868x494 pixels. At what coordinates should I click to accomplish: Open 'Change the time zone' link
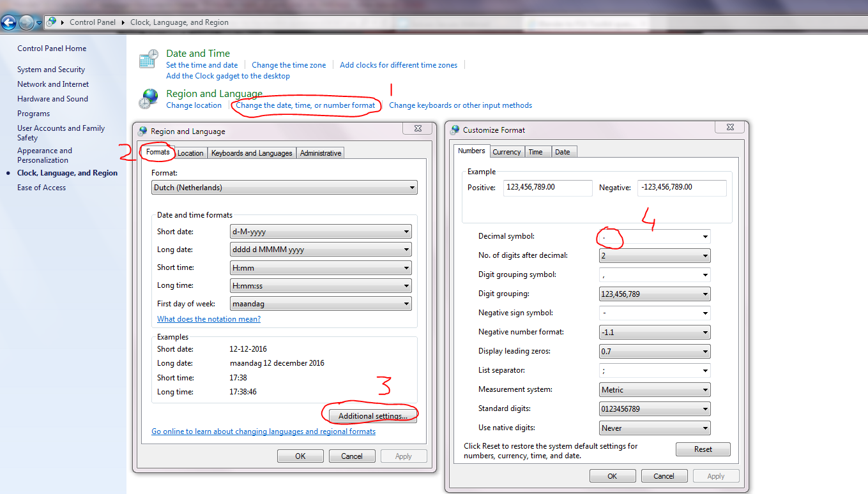click(289, 65)
